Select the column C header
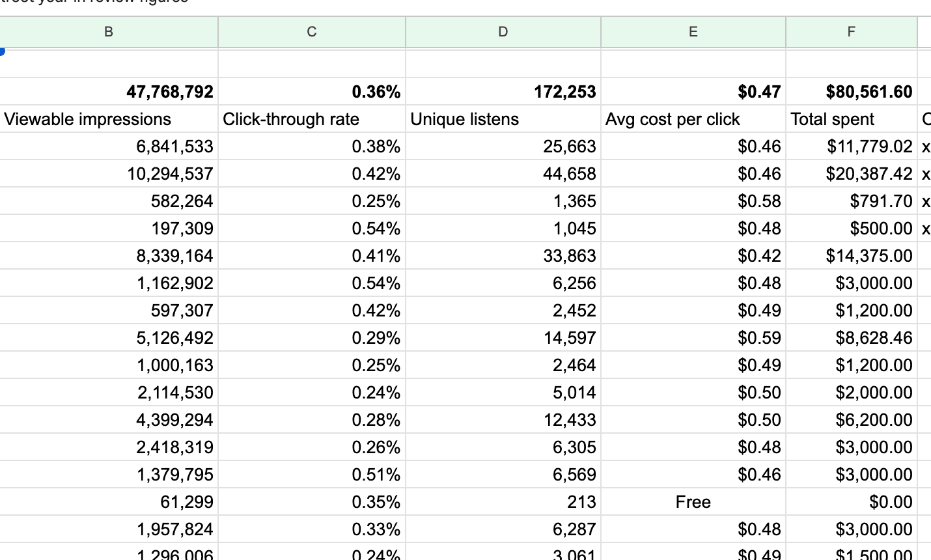Viewport: 931px width, 560px height. (311, 32)
